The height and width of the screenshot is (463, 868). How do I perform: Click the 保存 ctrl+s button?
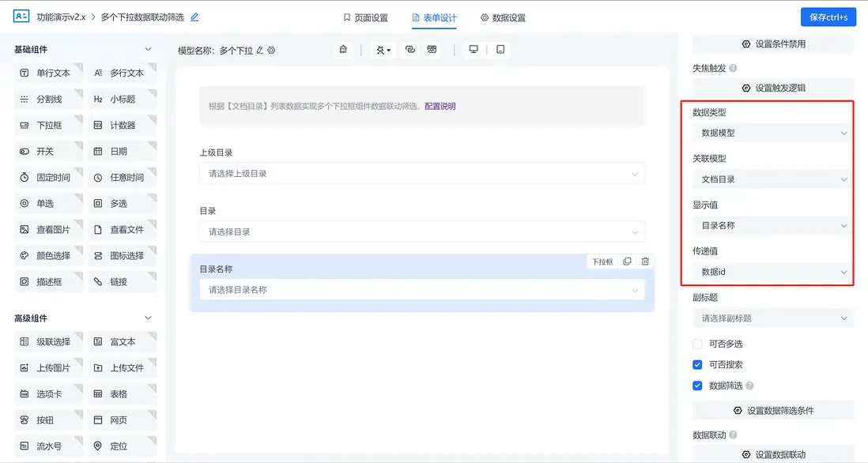[828, 16]
